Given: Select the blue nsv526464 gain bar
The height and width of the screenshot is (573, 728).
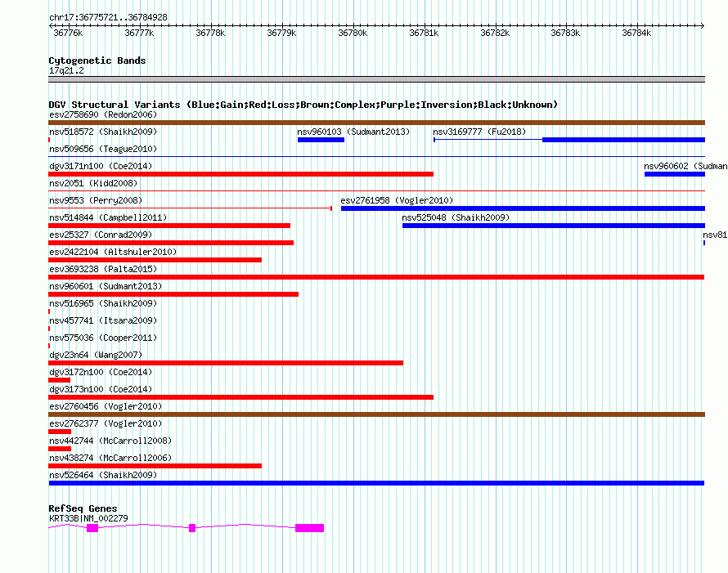Looking at the screenshot, I should click(x=376, y=483).
